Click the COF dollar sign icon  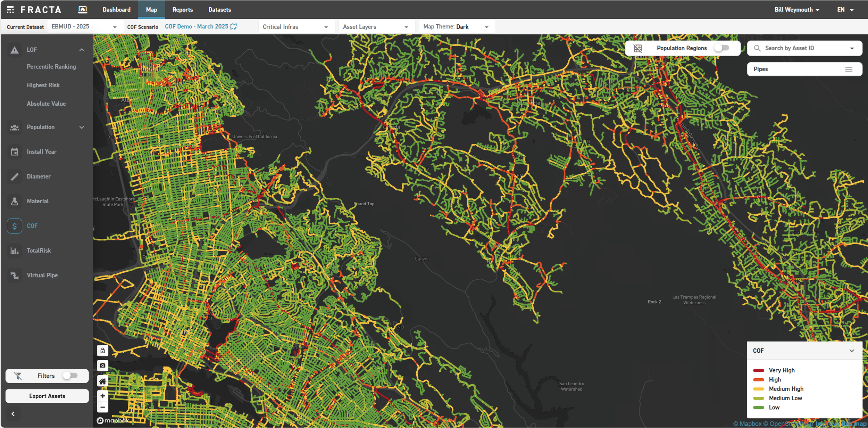(x=15, y=226)
